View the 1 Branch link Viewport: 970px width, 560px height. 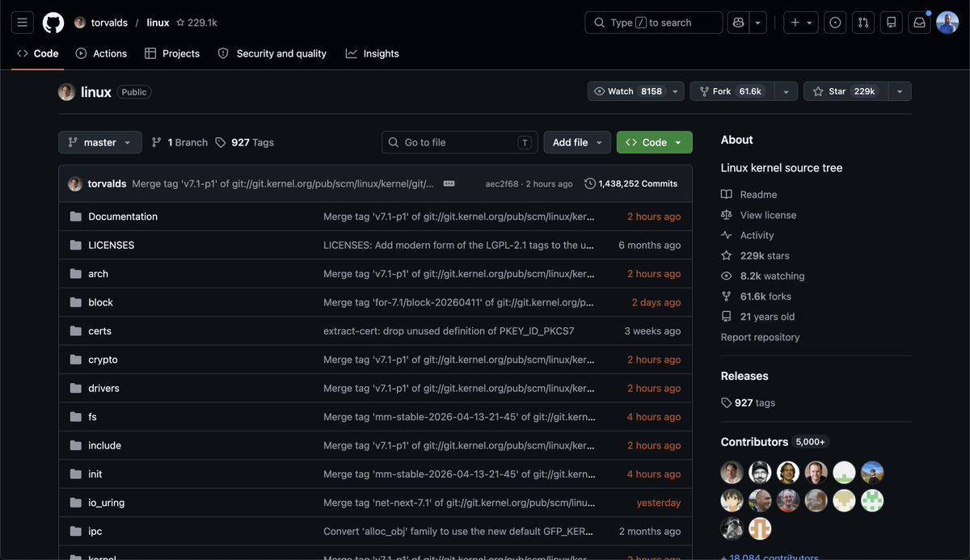(x=179, y=142)
